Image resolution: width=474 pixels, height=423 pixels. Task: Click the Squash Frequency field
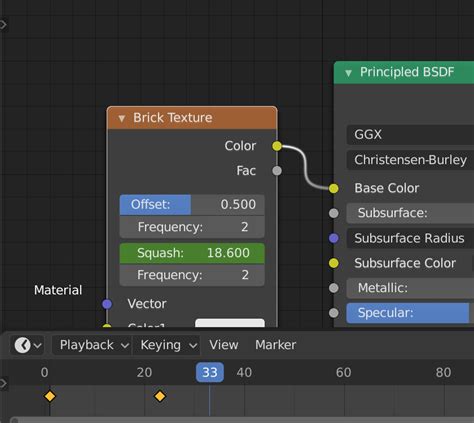192,275
